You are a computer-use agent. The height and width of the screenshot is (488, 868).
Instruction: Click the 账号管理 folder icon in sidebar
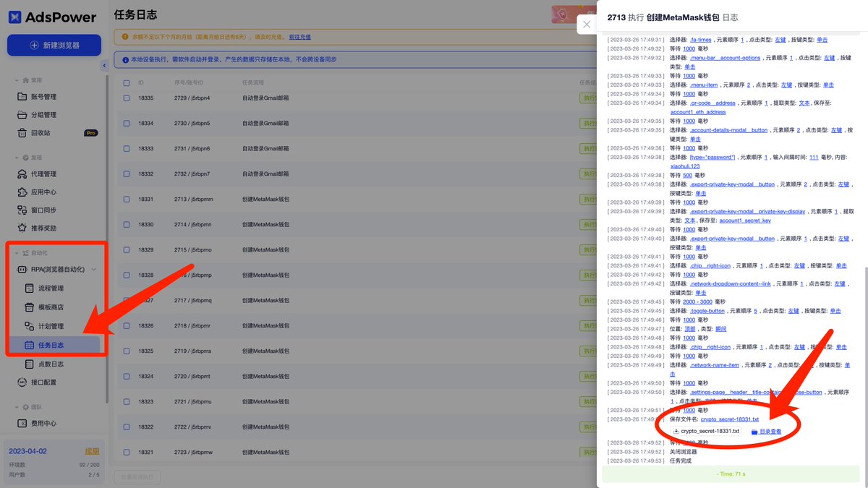coord(22,97)
